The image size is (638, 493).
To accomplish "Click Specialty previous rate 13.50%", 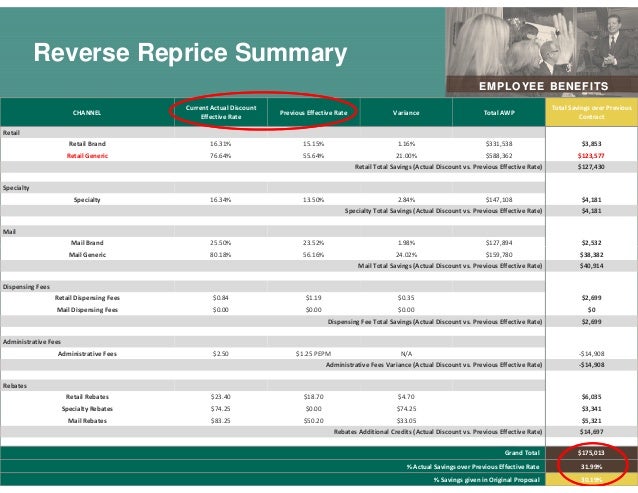I will pos(313,200).
